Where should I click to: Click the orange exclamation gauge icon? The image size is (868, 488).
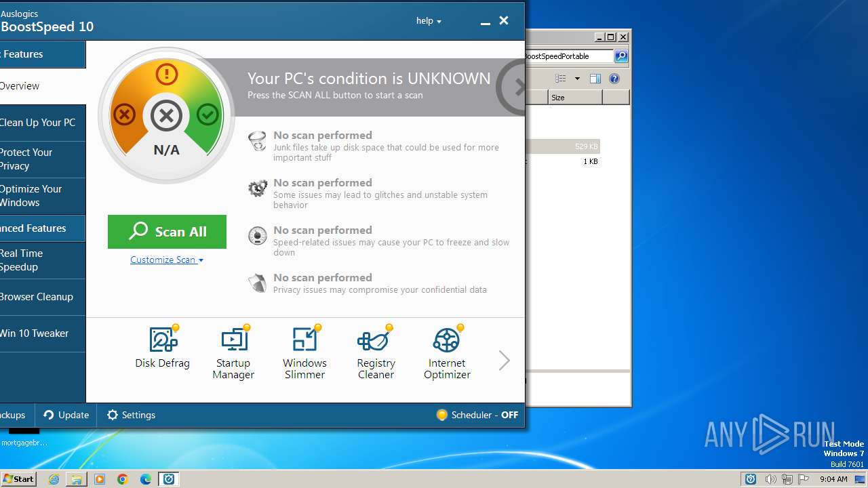coord(166,73)
